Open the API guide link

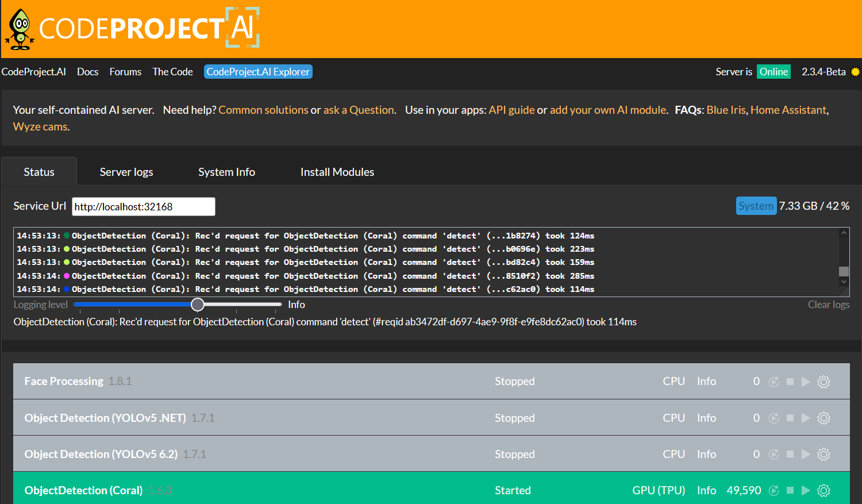click(511, 110)
